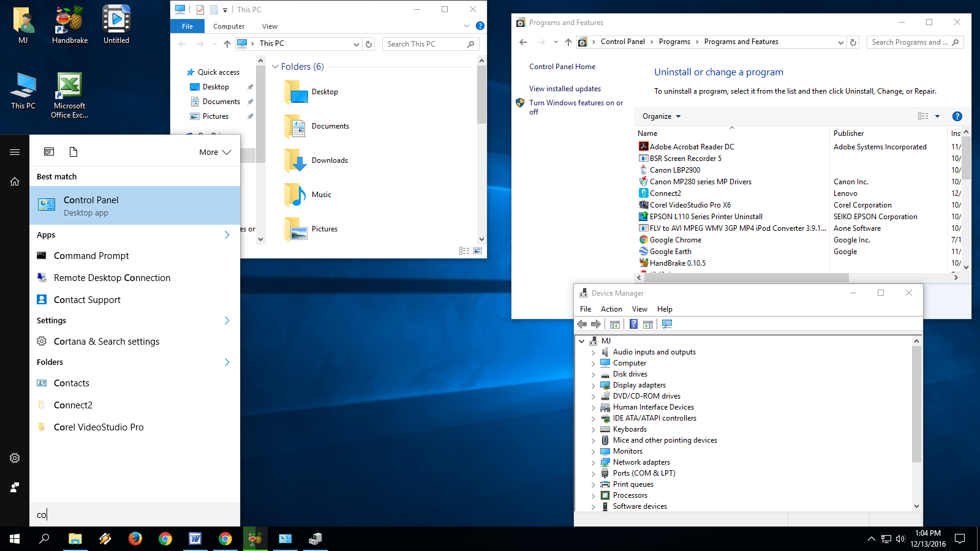Image resolution: width=980 pixels, height=551 pixels.
Task: Switch to details view in status bar
Action: pos(464,250)
